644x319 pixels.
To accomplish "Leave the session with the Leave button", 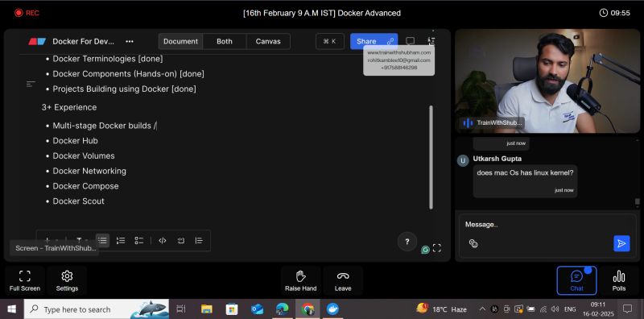I will (x=343, y=280).
